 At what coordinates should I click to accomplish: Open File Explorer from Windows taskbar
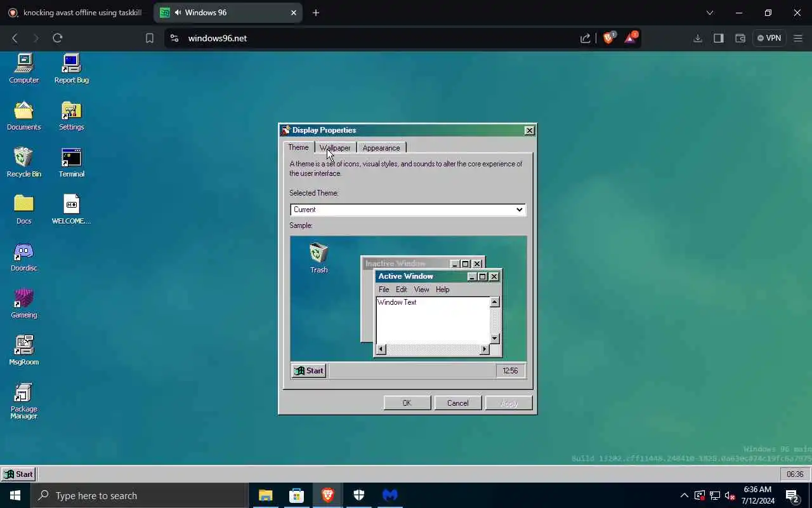[x=265, y=495]
